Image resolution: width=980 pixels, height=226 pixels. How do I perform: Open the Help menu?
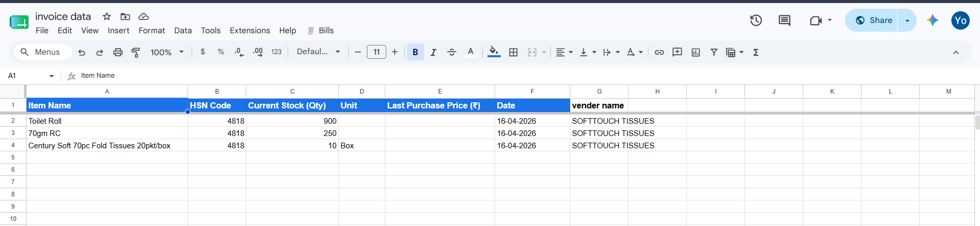click(x=288, y=31)
